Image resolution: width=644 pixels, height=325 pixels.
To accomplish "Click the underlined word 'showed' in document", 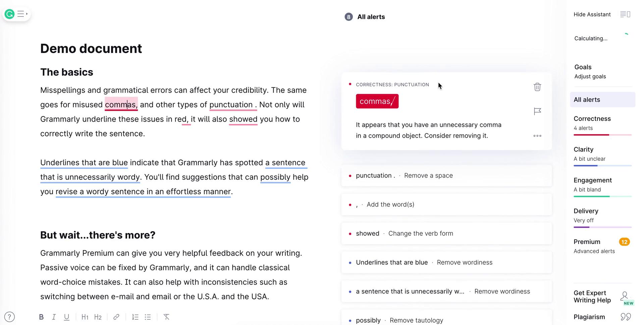I will (x=243, y=119).
